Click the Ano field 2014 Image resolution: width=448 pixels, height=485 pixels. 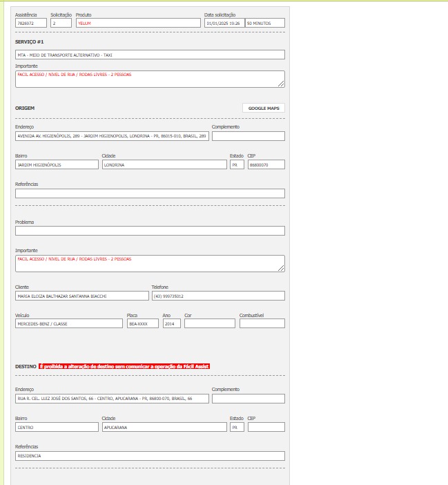pos(172,323)
